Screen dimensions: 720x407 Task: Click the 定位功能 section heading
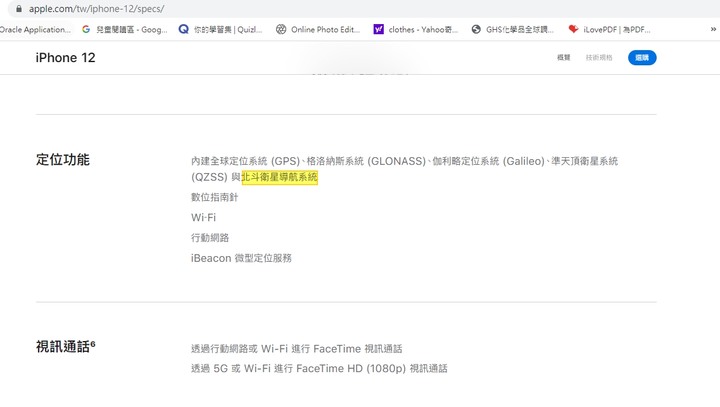[63, 160]
